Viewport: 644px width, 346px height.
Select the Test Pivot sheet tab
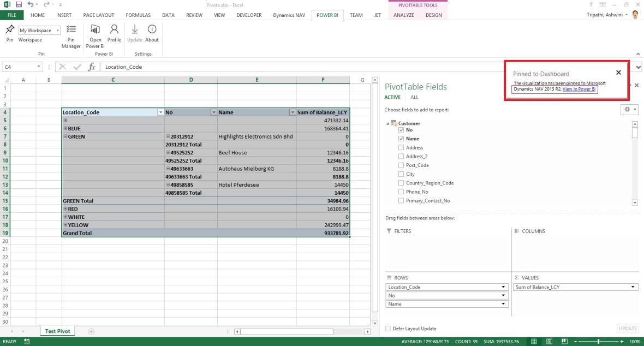(57, 331)
